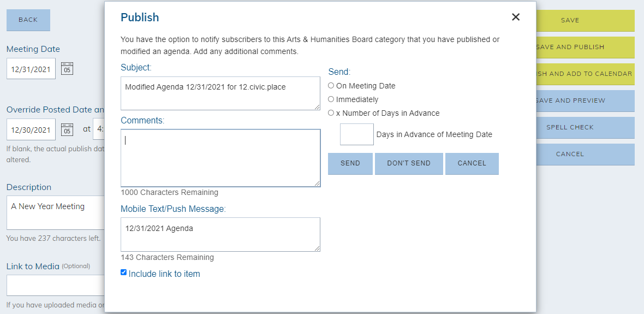Select the On Meeting Date radio option
This screenshot has height=314, width=644.
[331, 86]
